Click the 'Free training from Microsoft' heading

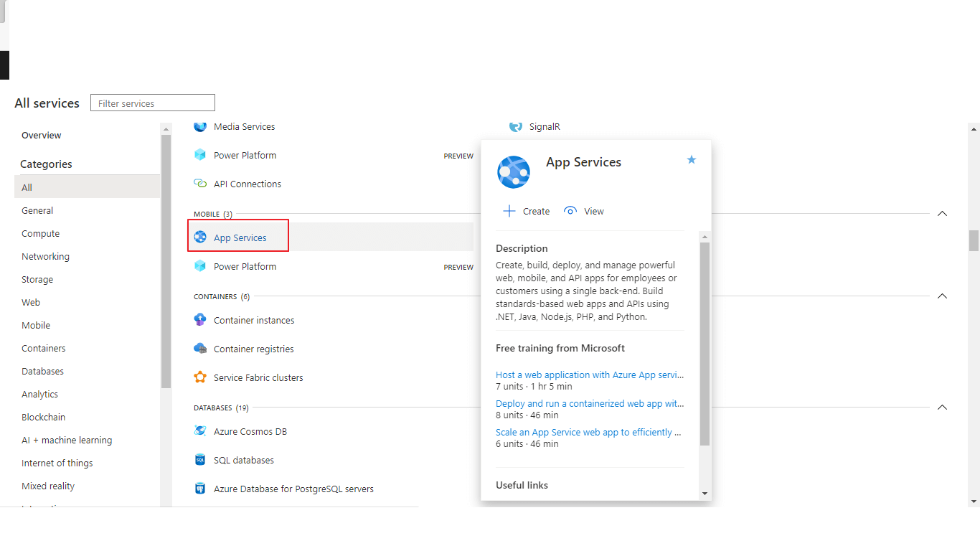point(560,348)
